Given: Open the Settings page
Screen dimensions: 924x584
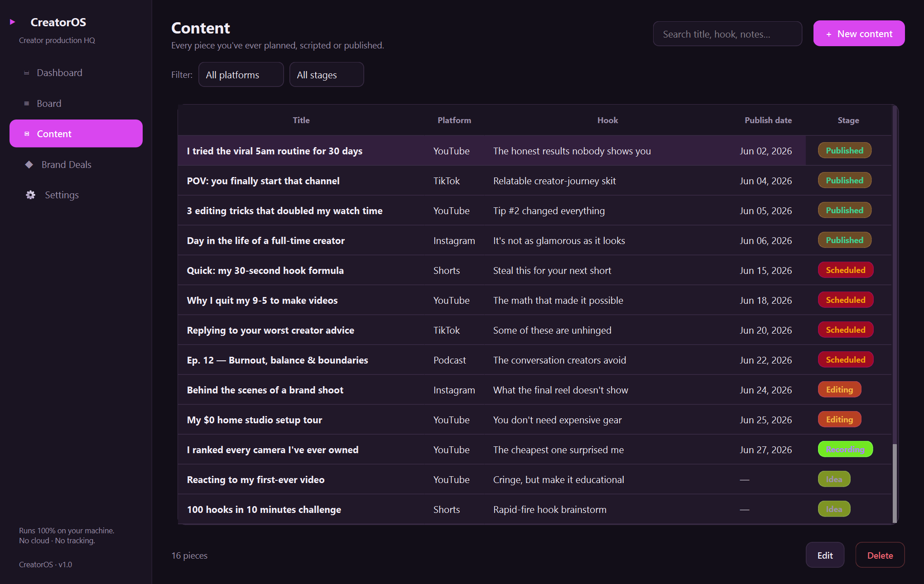Looking at the screenshot, I should coord(76,195).
